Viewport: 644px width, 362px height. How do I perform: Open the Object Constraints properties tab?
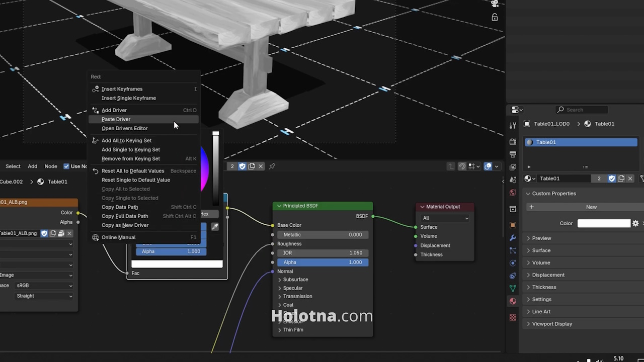pyautogui.click(x=513, y=276)
